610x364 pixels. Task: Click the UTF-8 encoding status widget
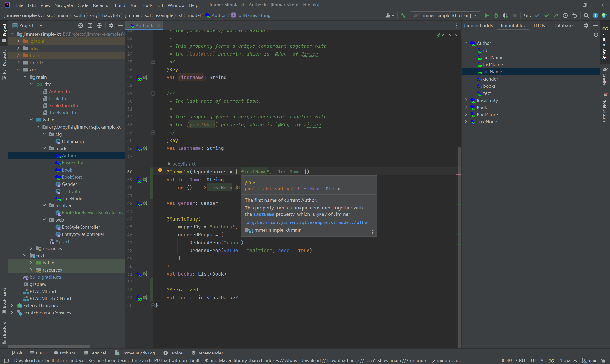(x=537, y=361)
